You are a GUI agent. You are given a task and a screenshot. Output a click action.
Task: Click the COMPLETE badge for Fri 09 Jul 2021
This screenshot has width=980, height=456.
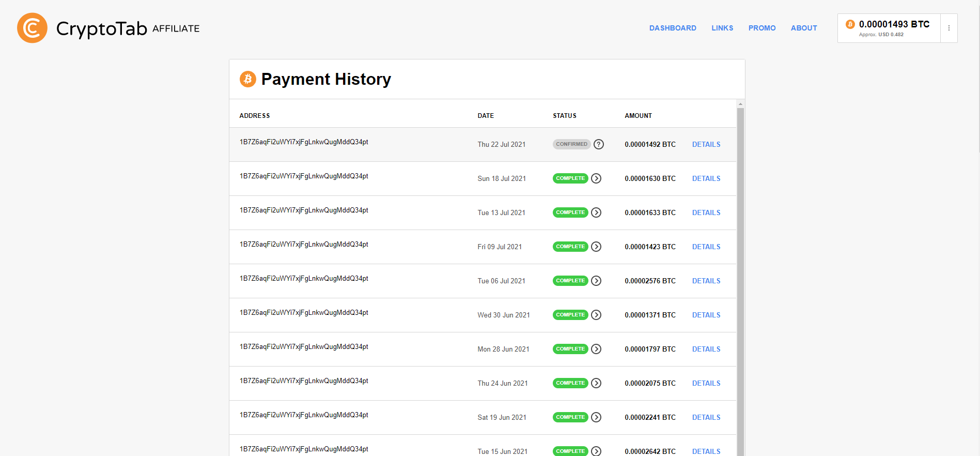tap(570, 247)
